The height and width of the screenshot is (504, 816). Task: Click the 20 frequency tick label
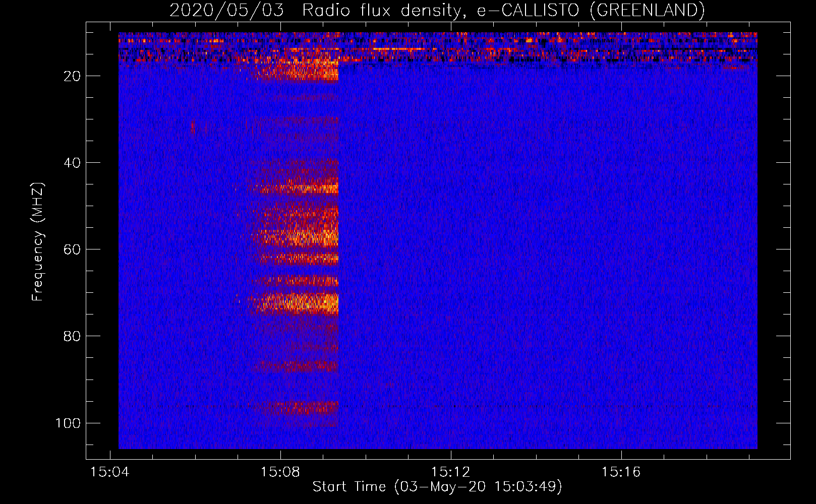(x=72, y=76)
